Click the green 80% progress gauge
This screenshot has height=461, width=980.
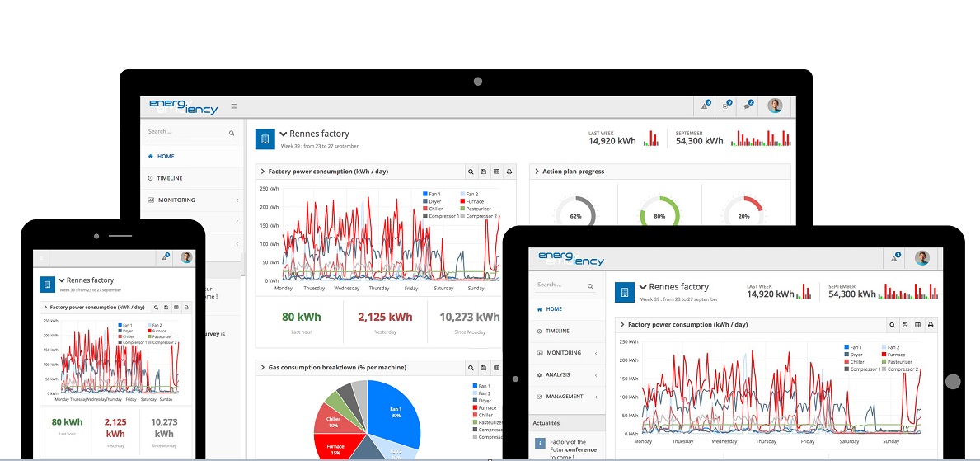pyautogui.click(x=659, y=215)
